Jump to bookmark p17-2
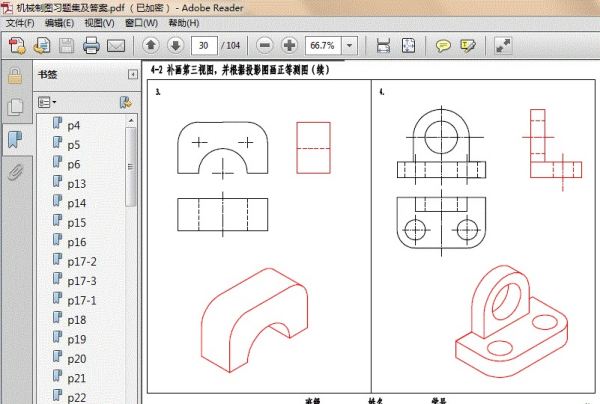Screen dimensions: 600x404 pyautogui.click(x=82, y=262)
